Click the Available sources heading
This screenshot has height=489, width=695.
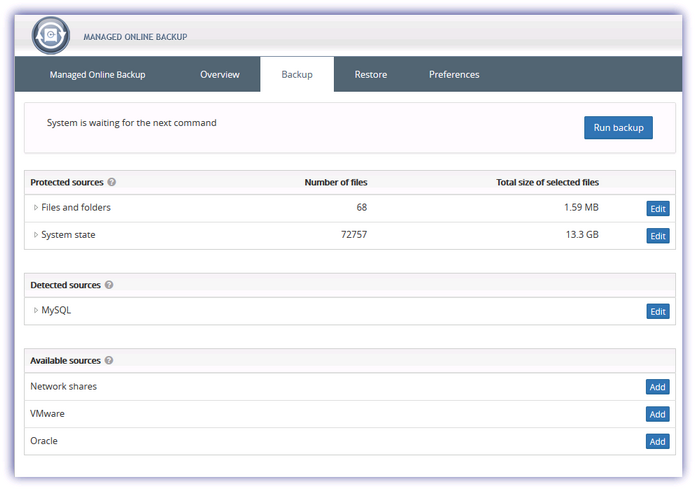coord(65,360)
